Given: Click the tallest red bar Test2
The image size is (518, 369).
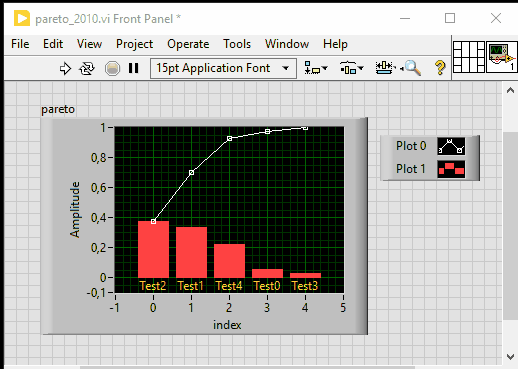Looking at the screenshot, I should tap(153, 249).
